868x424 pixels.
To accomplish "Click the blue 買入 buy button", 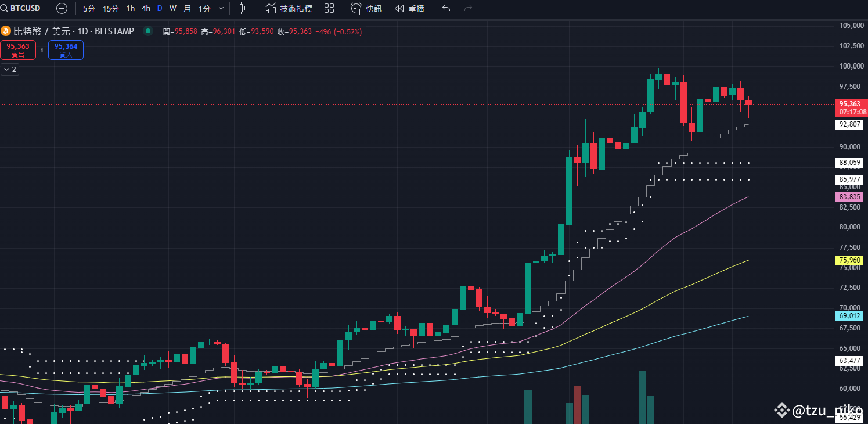I will click(66, 50).
